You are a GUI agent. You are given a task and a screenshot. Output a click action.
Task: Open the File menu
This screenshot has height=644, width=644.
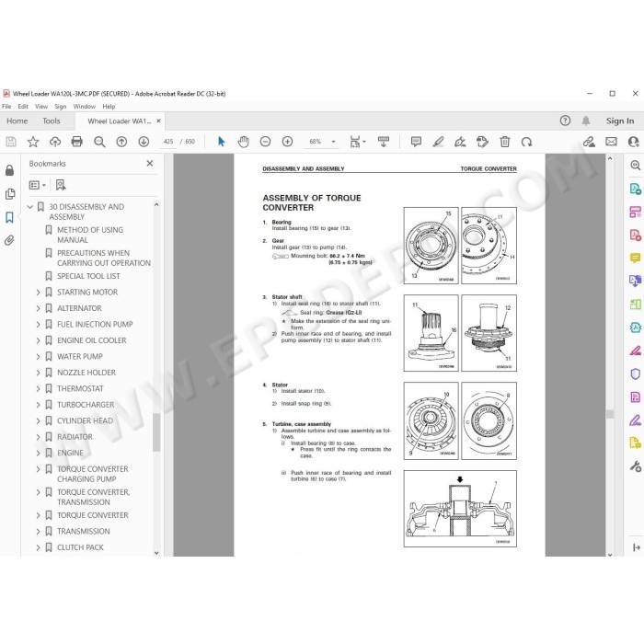[x=6, y=107]
